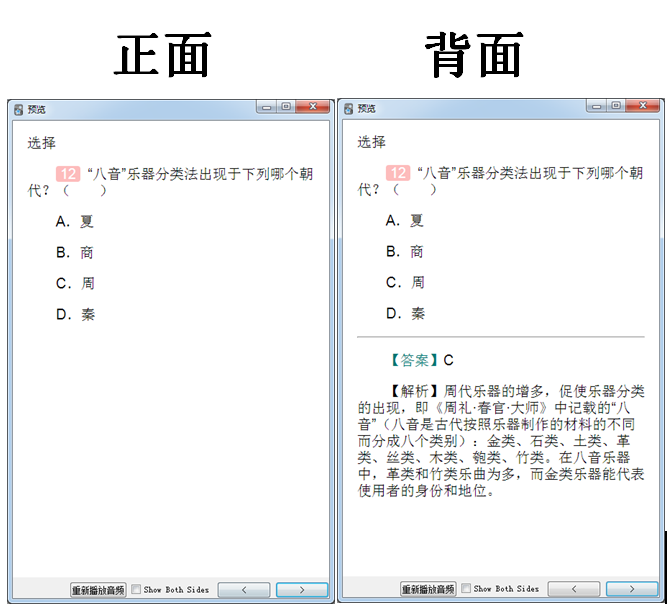The image size is (669, 605).
Task: Select option D. 秦 in left window
Action: [x=76, y=314]
